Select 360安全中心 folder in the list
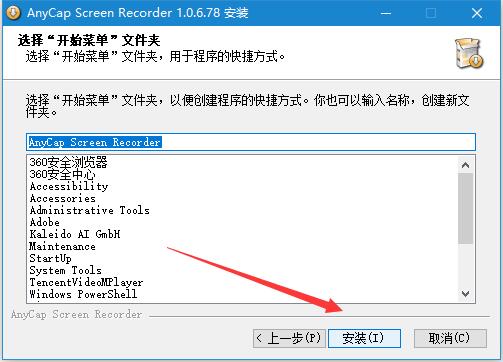 (62, 174)
